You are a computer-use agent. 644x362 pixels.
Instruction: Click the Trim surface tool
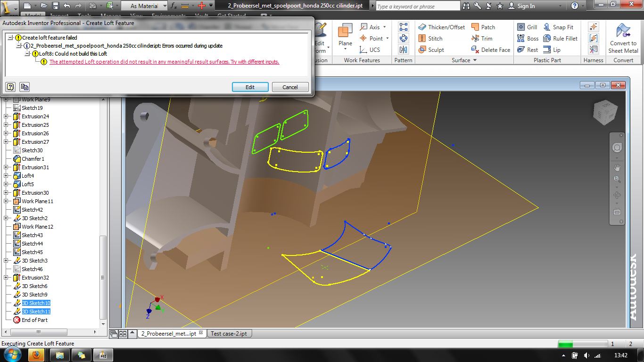coord(481,38)
